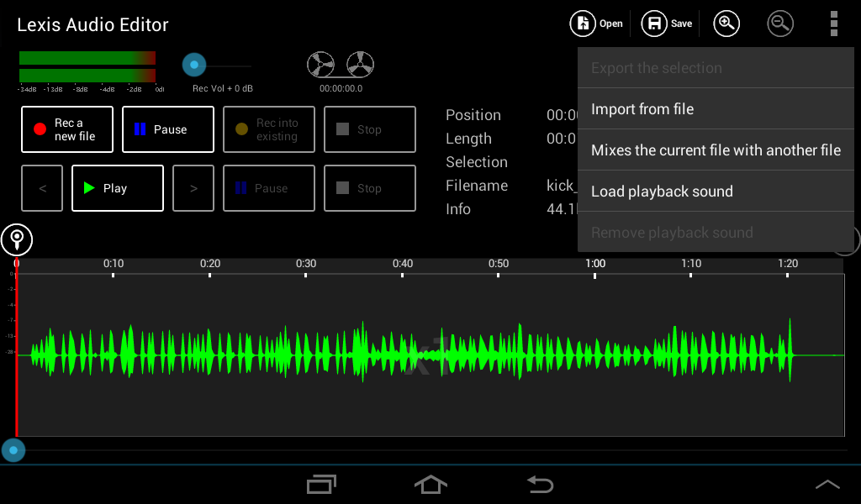
Task: Select Export the selection menu entry
Action: tap(716, 67)
